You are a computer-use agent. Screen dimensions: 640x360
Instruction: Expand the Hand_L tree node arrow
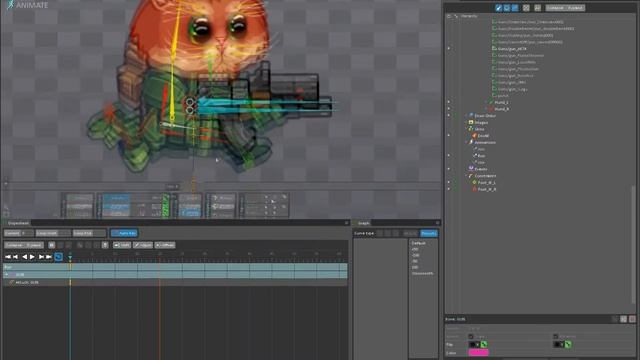486,102
